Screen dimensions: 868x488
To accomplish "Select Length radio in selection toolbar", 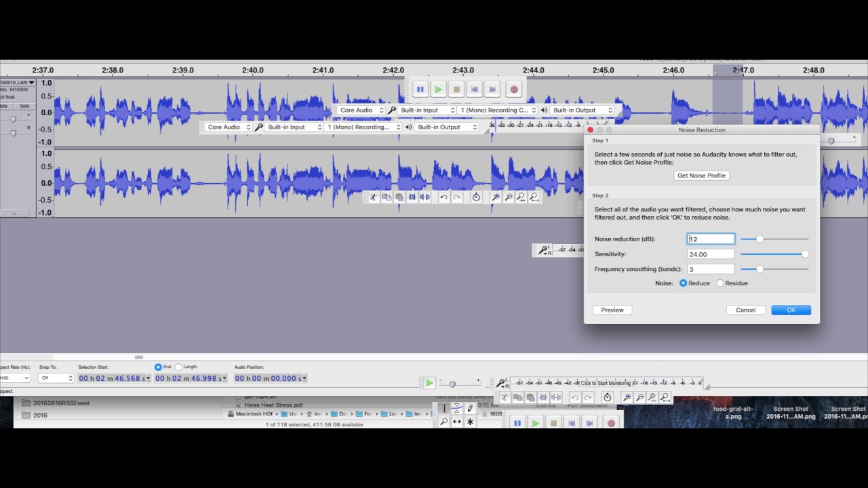I will (178, 367).
